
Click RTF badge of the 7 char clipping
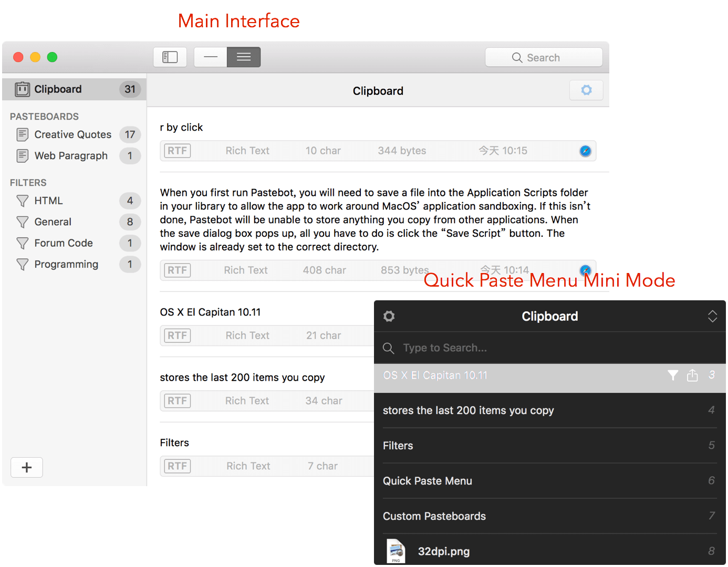[x=178, y=466]
